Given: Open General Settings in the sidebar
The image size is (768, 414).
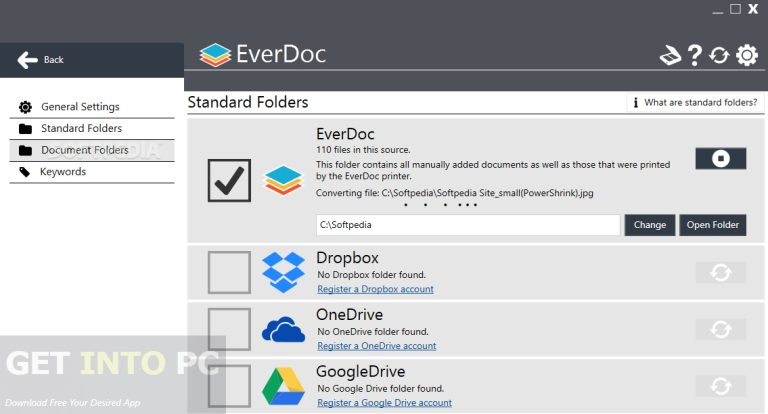Looking at the screenshot, I should coord(80,107).
